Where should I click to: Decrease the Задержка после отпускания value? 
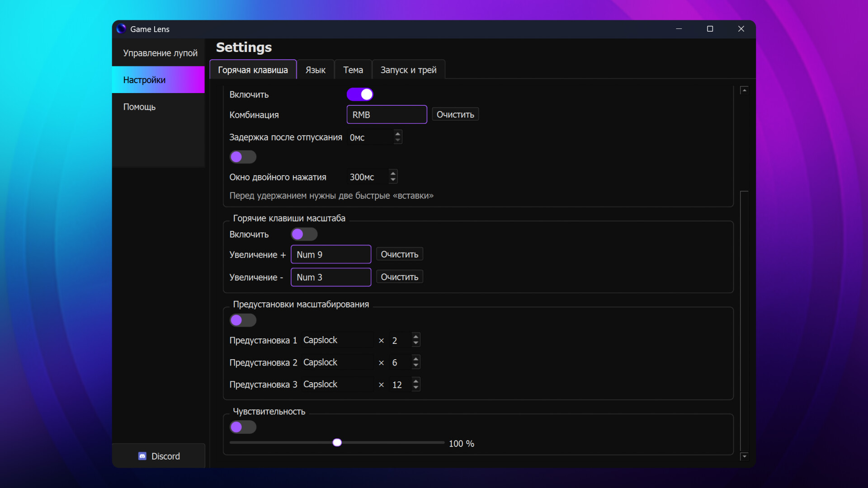(397, 140)
